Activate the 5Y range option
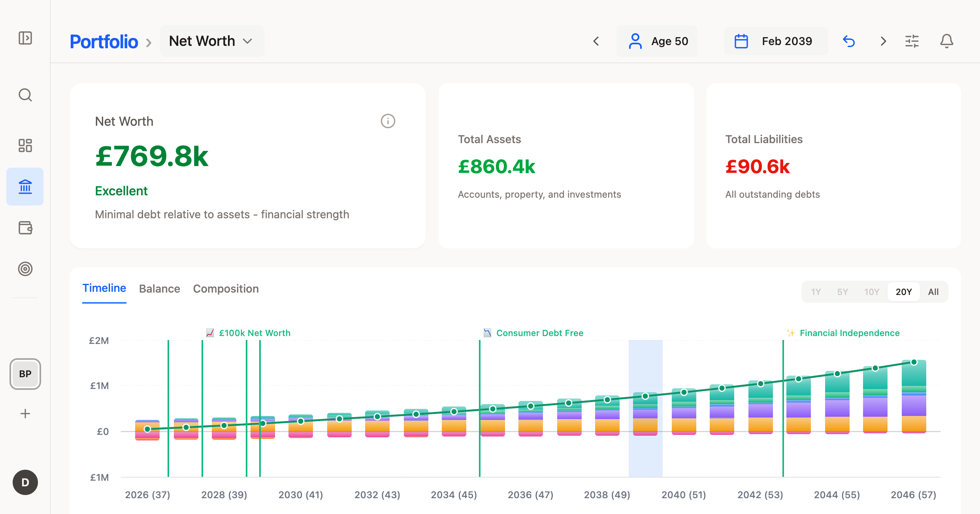 [843, 292]
